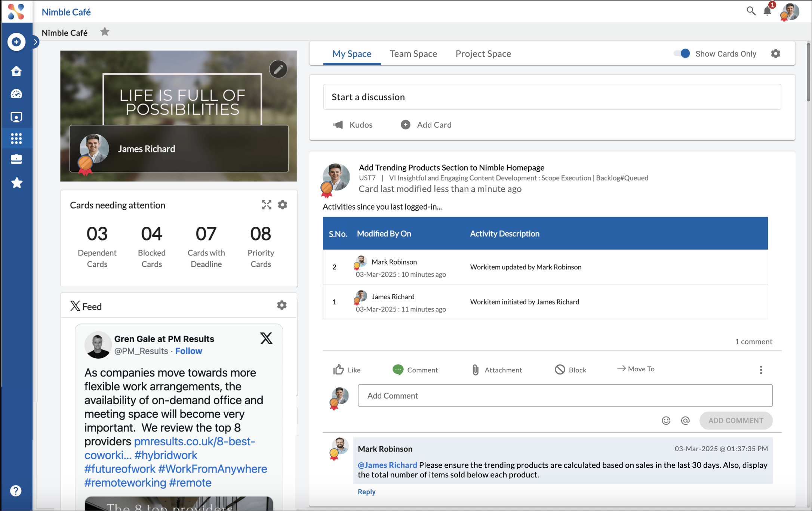Switch to the Project Space tab

[483, 54]
